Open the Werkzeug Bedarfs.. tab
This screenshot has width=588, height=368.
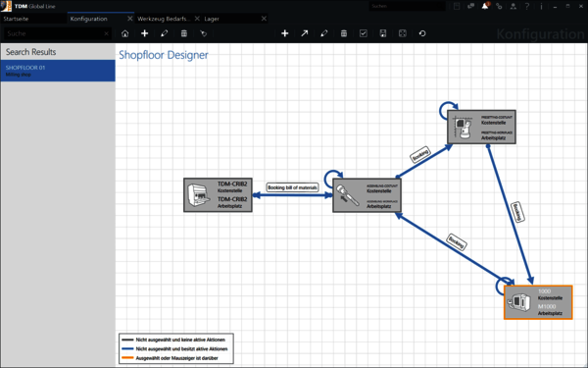click(164, 19)
